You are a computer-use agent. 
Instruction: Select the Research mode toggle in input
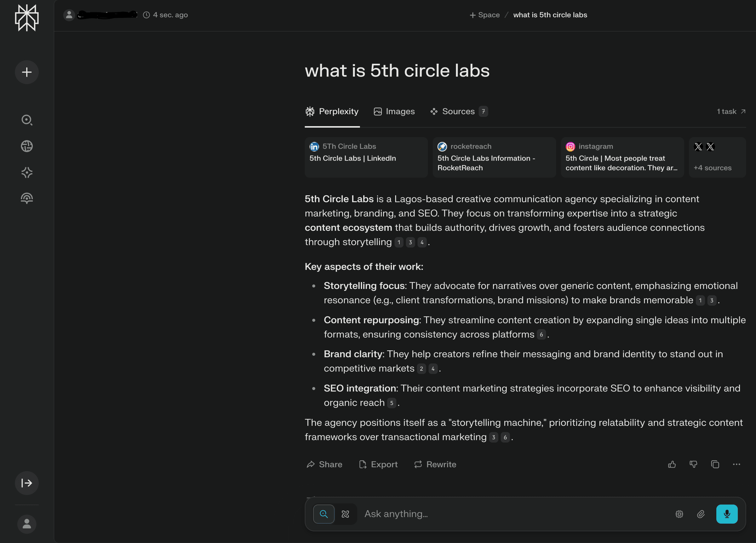[345, 514]
